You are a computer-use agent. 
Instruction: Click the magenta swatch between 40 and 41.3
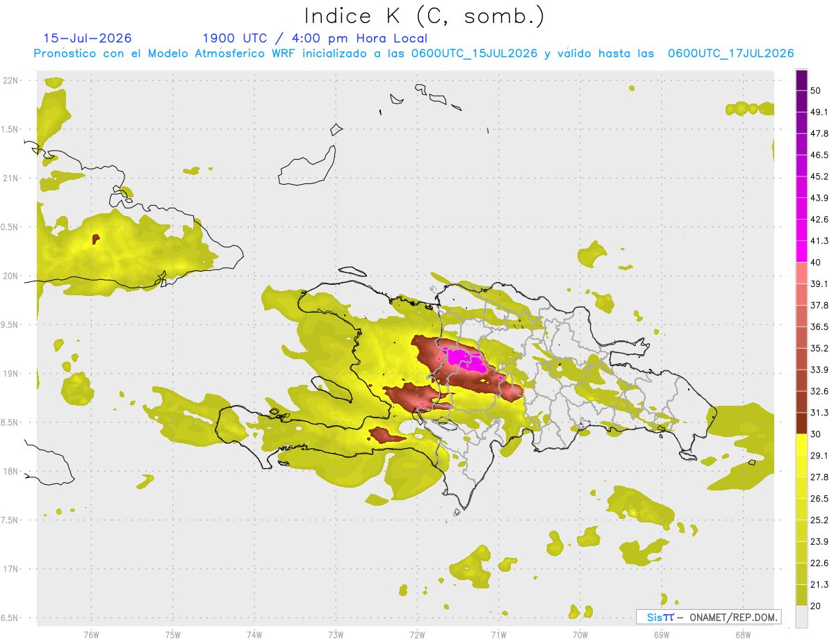[x=801, y=251]
